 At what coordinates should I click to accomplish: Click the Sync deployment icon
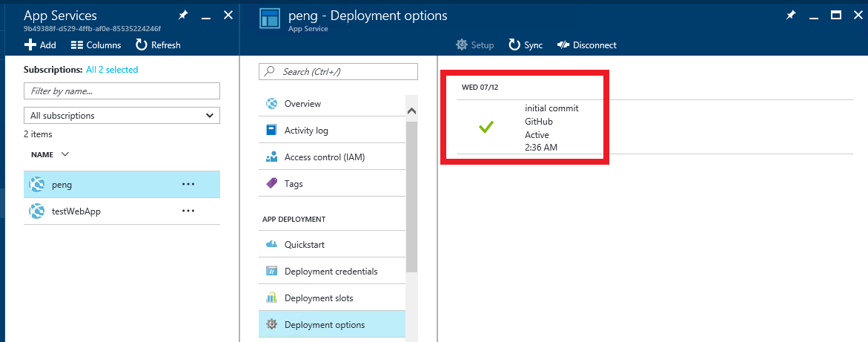[x=515, y=45]
